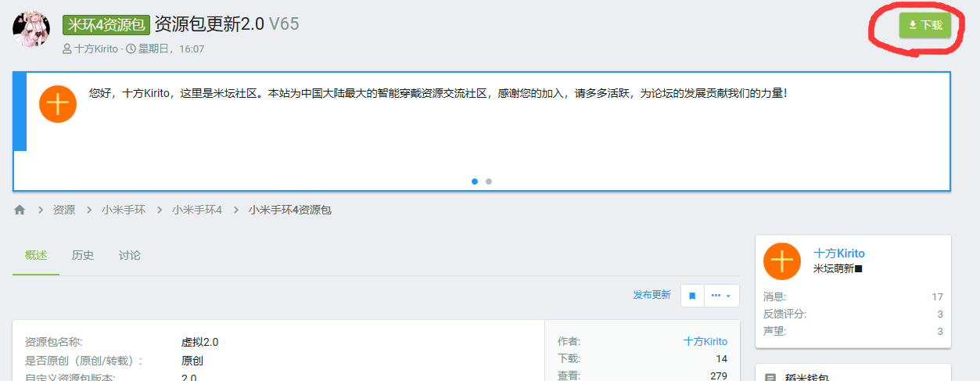980x381 pixels.
Task: Open 资源 in the breadcrumb trail
Action: pyautogui.click(x=64, y=210)
